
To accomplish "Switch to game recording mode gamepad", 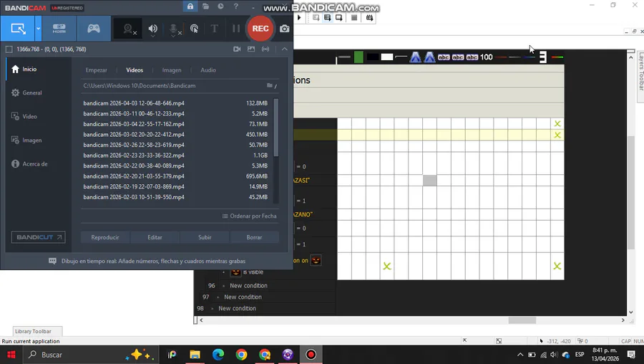I will [94, 29].
